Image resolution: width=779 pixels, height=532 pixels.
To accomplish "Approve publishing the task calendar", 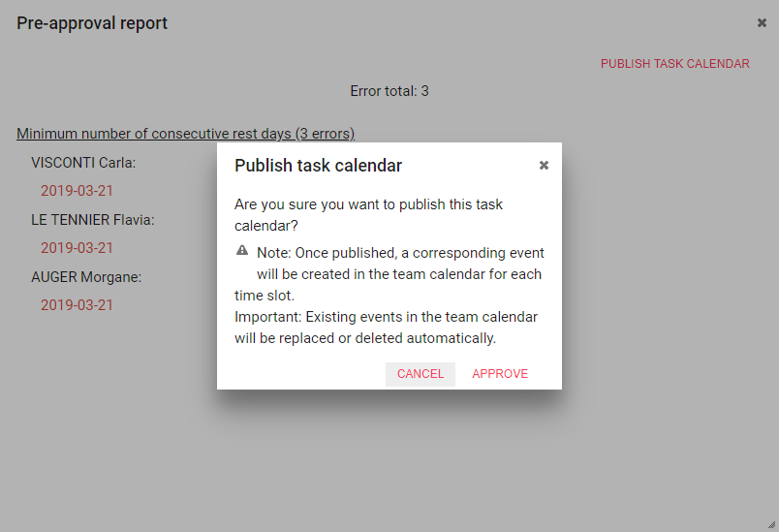I will (x=500, y=374).
